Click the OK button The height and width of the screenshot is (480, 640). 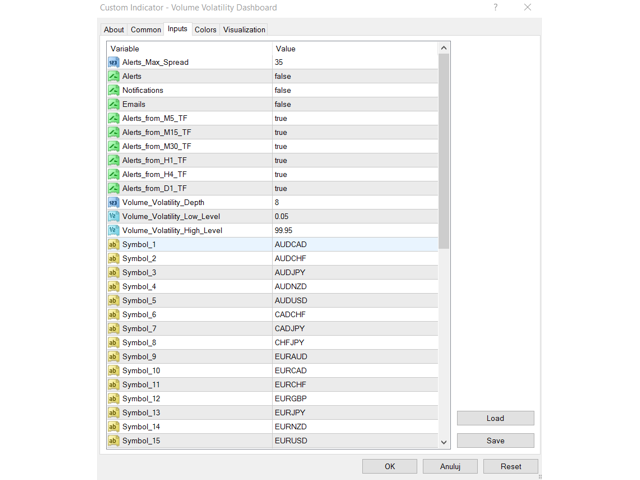click(389, 467)
